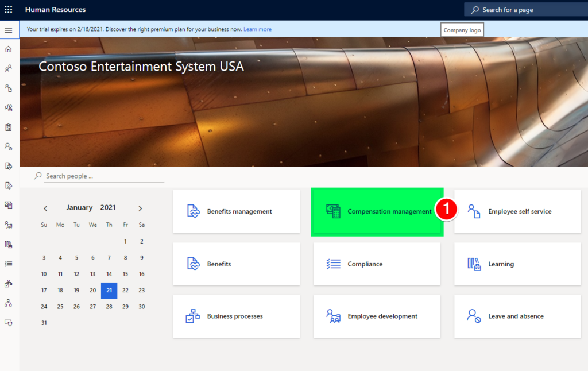This screenshot has height=371, width=588.
Task: Select January 13 in the calendar
Action: click(92, 274)
